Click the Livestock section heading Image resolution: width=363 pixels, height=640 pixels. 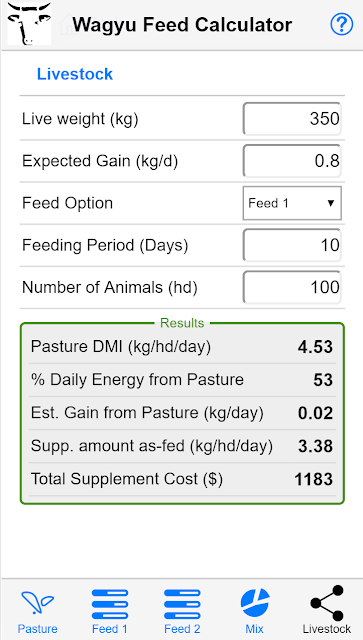point(75,74)
